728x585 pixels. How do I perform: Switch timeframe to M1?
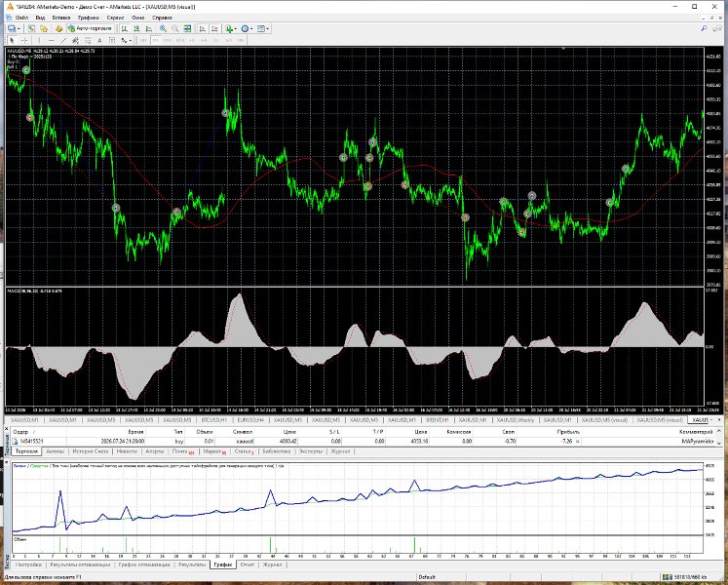coord(143,40)
